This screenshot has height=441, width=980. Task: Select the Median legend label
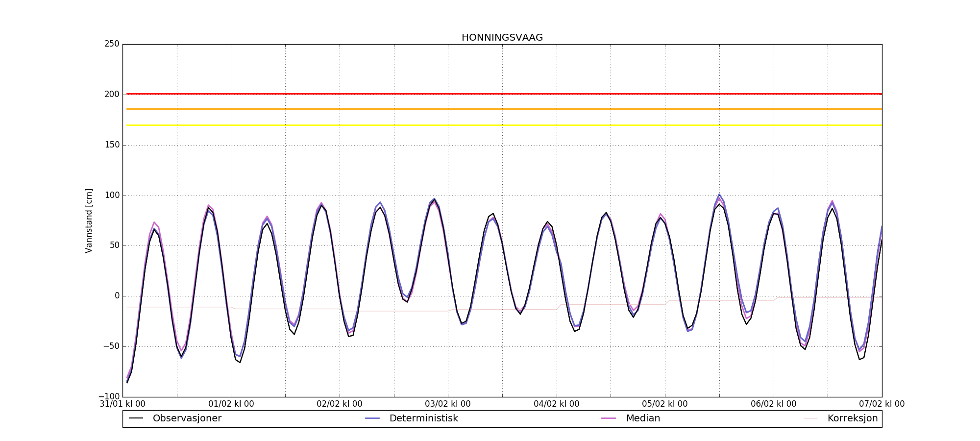click(x=643, y=418)
